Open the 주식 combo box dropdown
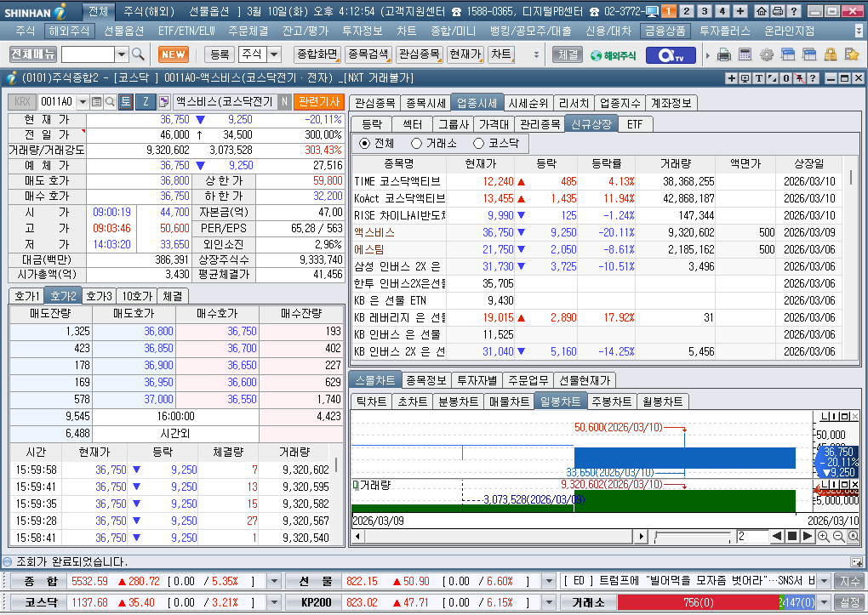 point(274,54)
